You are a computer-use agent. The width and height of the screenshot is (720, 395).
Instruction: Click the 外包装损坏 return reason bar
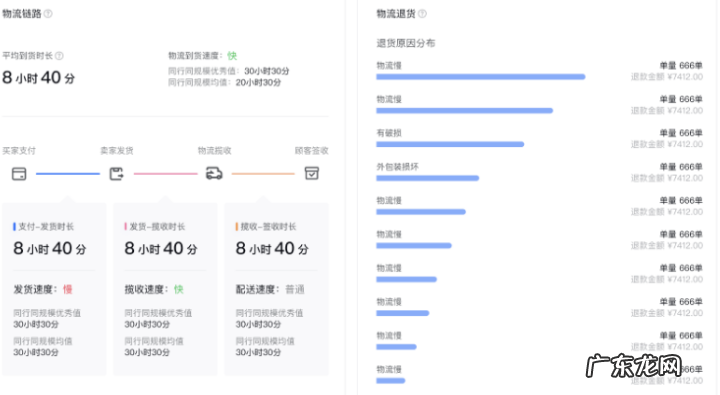[x=428, y=178]
